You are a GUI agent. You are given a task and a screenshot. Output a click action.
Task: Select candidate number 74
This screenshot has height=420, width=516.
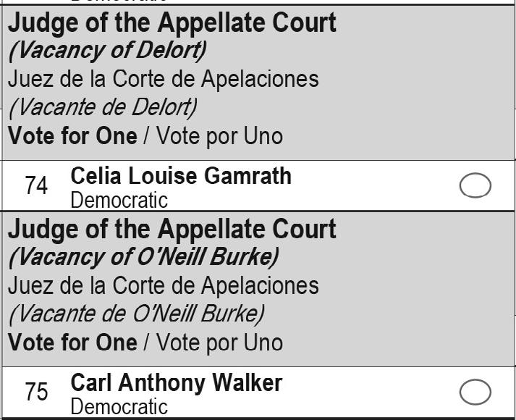36,185
